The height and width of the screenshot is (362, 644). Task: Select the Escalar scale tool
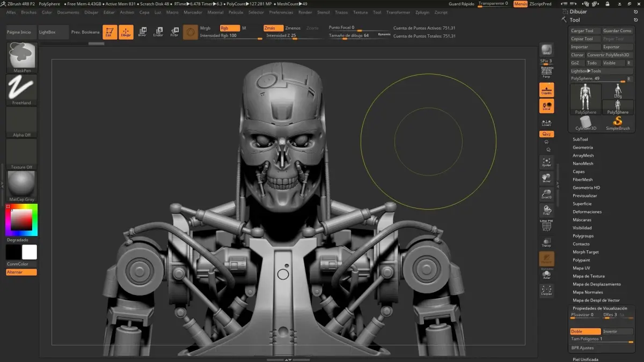pos(158,32)
